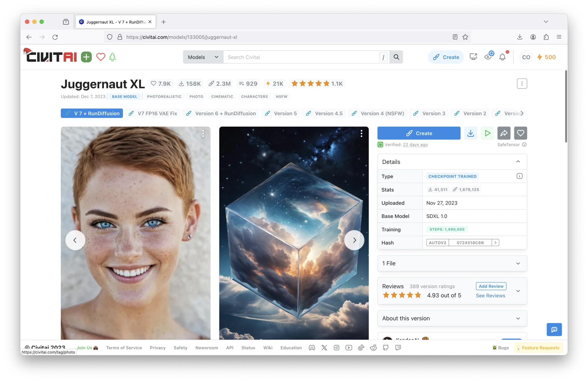Open the galaxy cube image
This screenshot has width=588, height=382.
pyautogui.click(x=294, y=233)
